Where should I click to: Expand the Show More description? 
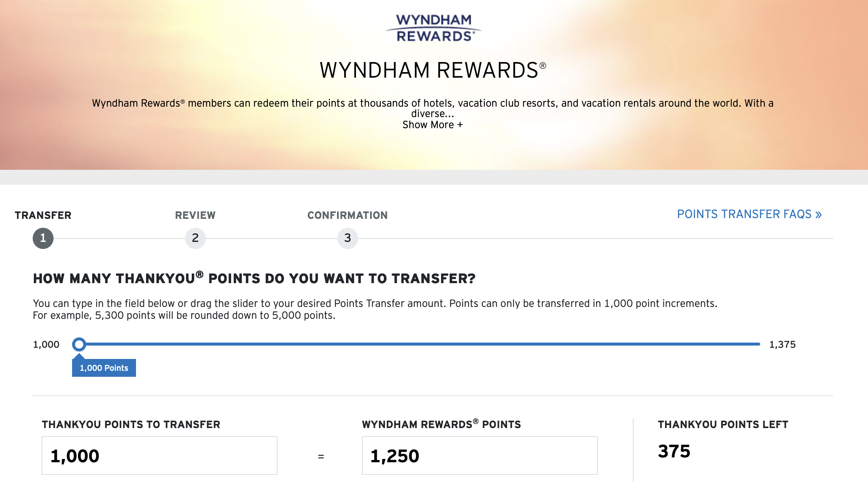click(x=433, y=124)
